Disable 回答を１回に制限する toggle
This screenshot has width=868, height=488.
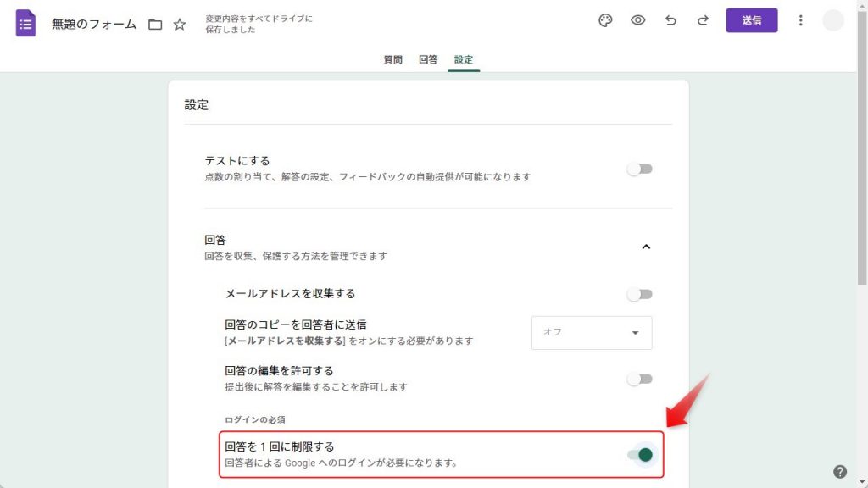[x=640, y=455]
